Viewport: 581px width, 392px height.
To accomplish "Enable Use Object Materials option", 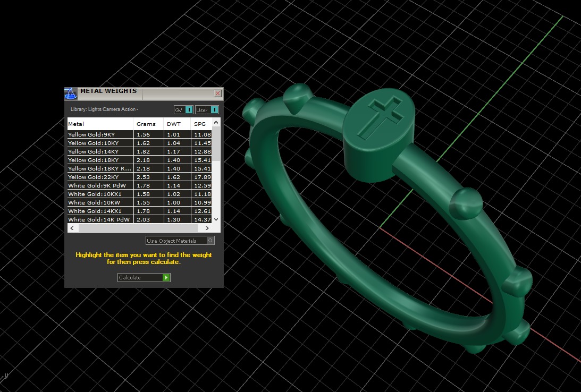I will point(180,241).
